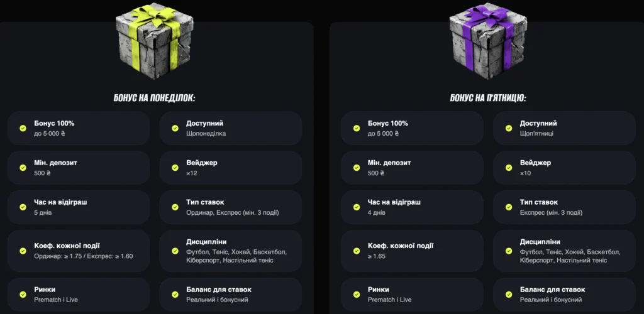Click check icon beside Вейджер ×10

(508, 168)
